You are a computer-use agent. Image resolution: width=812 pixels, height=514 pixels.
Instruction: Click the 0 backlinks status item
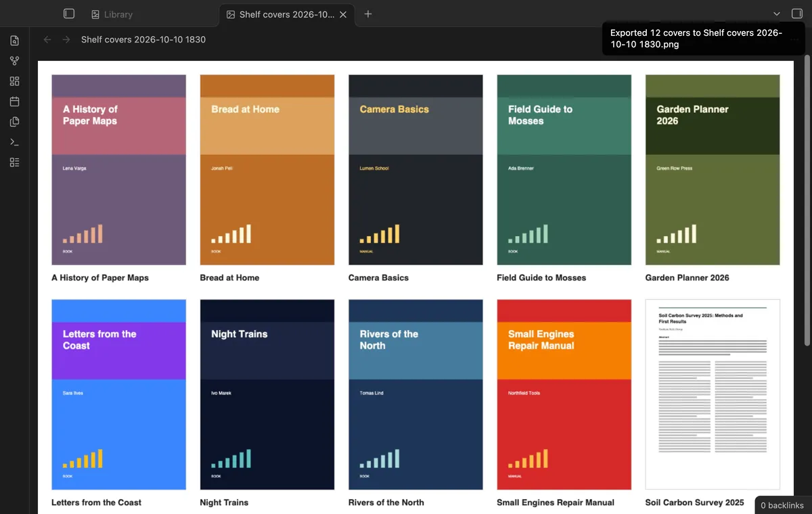pyautogui.click(x=782, y=505)
